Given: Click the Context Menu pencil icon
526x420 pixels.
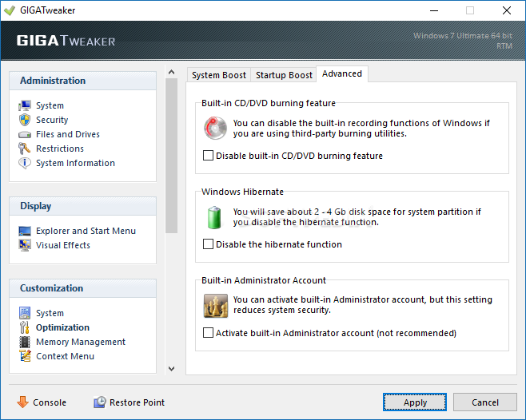Looking at the screenshot, I should tap(25, 356).
